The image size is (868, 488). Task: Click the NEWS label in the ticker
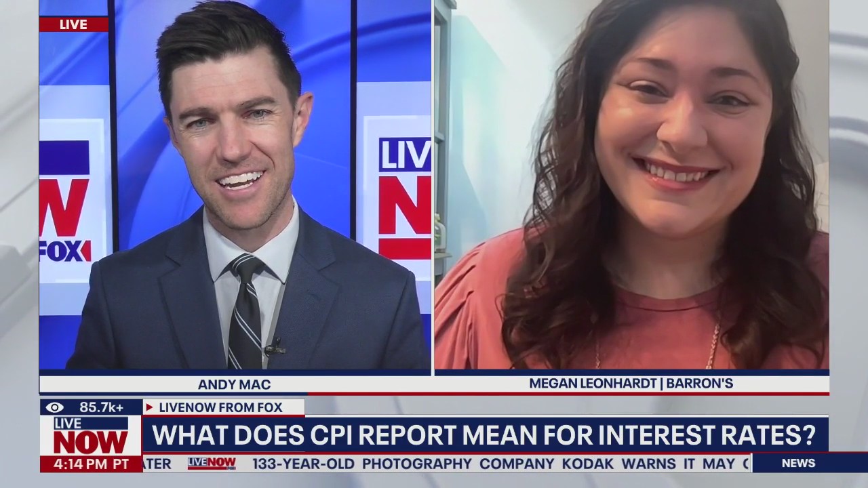click(798, 463)
